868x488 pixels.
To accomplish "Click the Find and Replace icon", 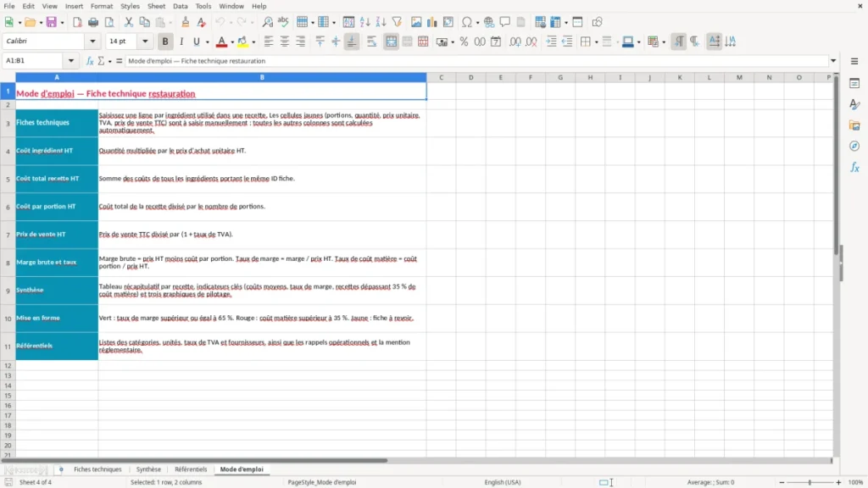I will pyautogui.click(x=267, y=22).
